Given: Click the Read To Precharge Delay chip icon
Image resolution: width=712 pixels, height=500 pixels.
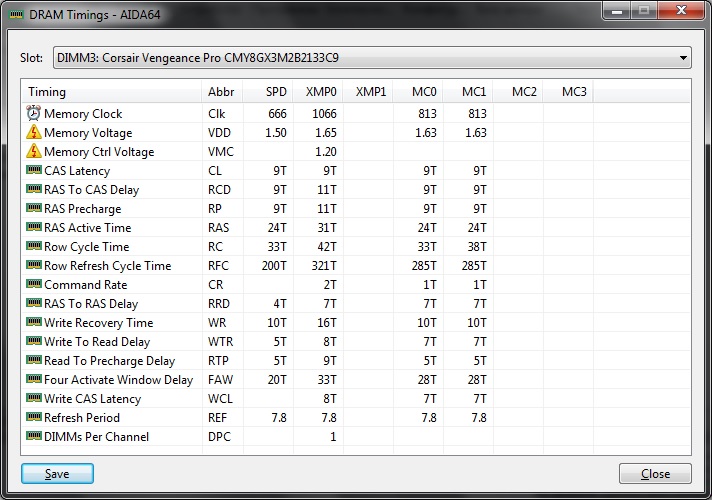Looking at the screenshot, I should (x=34, y=360).
